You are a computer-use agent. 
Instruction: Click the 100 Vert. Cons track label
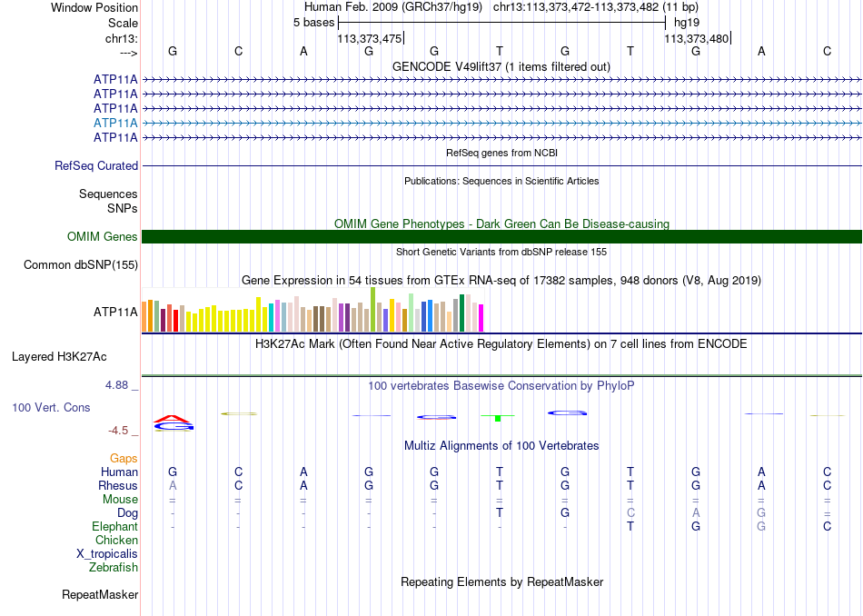[51, 407]
